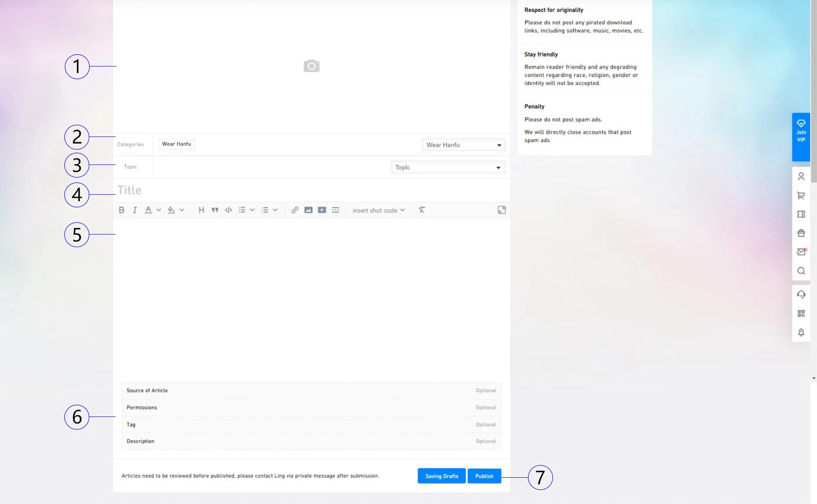Click the customer support headset icon
Image resolution: width=817 pixels, height=504 pixels.
[801, 294]
